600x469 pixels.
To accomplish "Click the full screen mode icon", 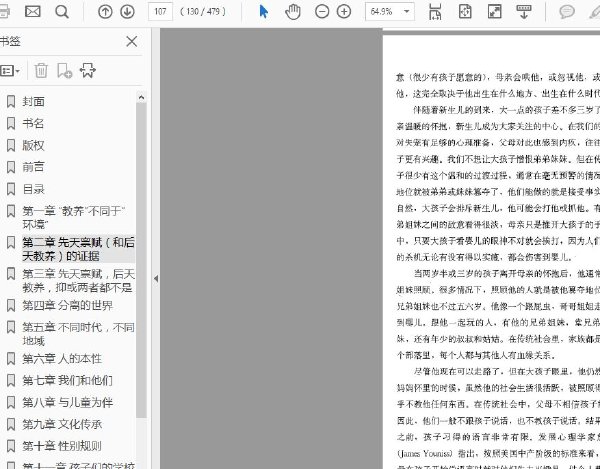I will 494,11.
